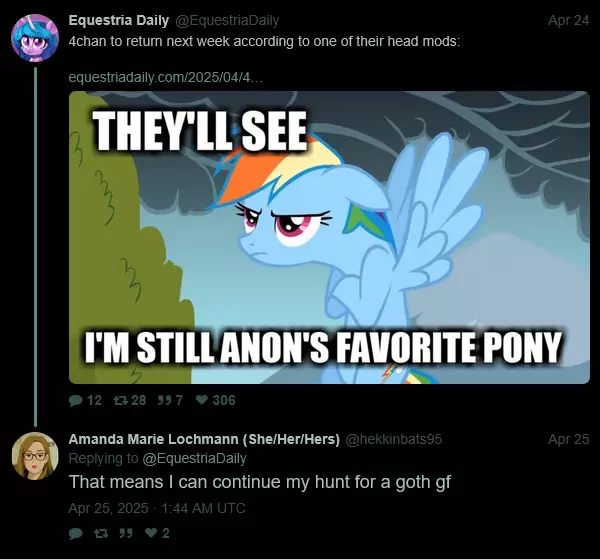Click the quote icon showing 7
Screen dimensions: 600x559
click(165, 401)
